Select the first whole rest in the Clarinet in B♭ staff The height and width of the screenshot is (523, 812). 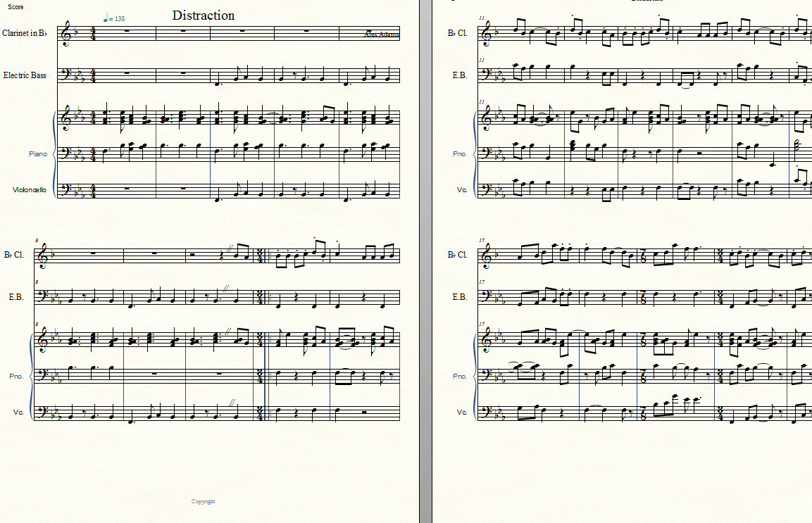click(126, 31)
